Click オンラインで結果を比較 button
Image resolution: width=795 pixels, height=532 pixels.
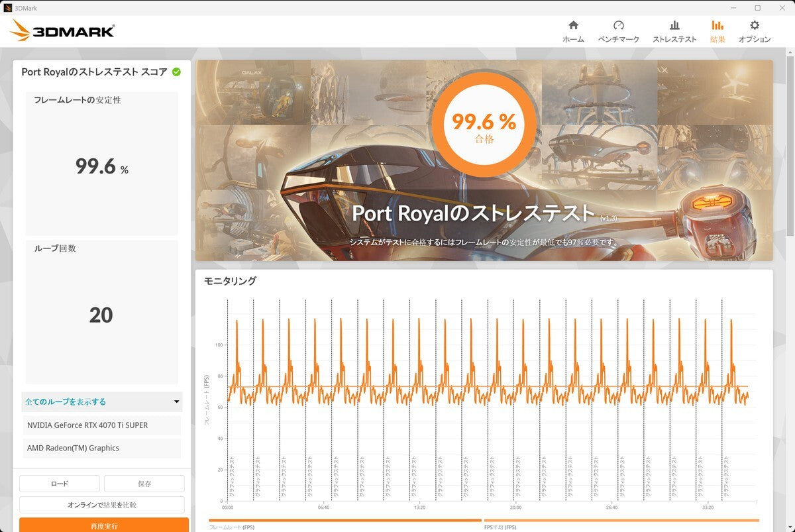102,505
